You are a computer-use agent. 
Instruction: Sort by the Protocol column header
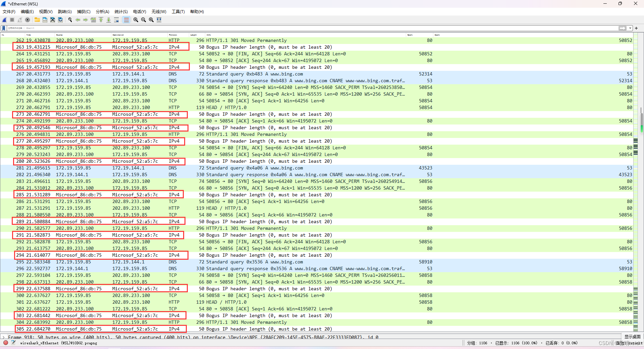point(178,35)
